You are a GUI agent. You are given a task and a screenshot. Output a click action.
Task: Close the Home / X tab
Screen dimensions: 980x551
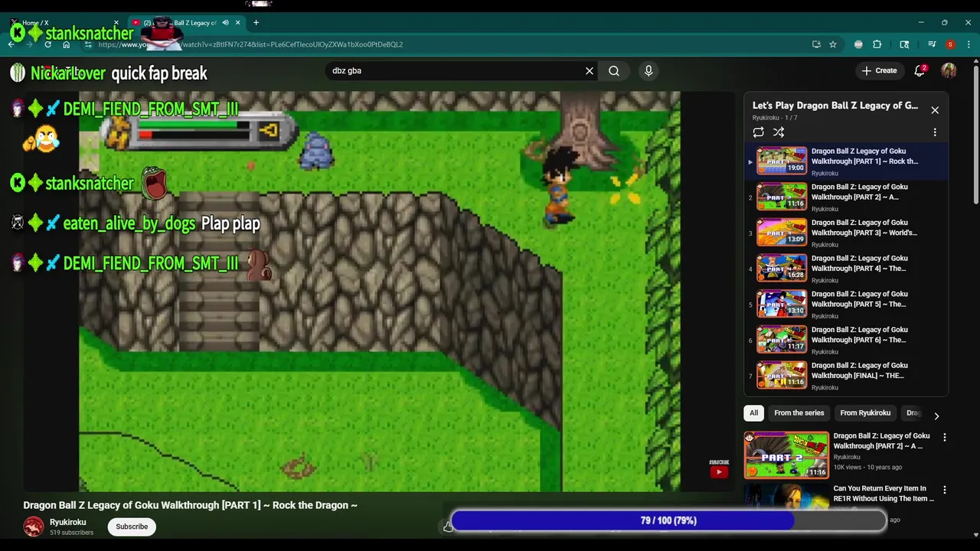coord(116,22)
